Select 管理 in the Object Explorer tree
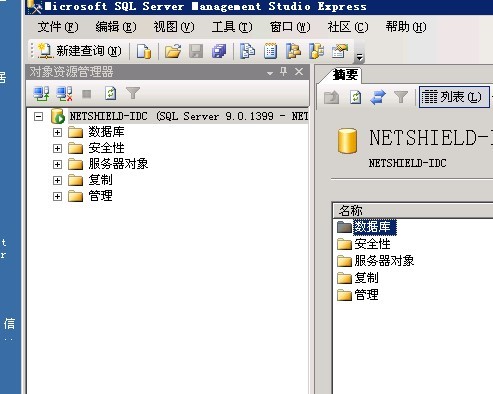Viewport: 493px width, 394px height. (x=100, y=196)
